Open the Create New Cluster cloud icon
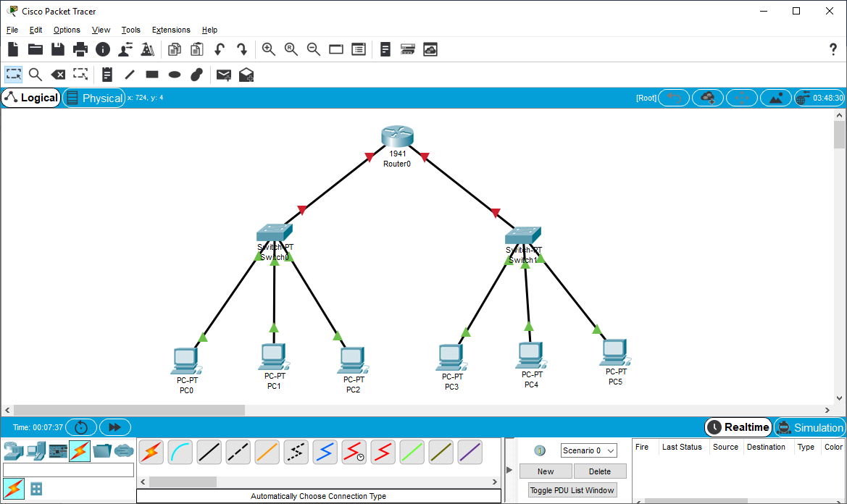Viewport: 847px width, 504px height. pyautogui.click(x=708, y=98)
